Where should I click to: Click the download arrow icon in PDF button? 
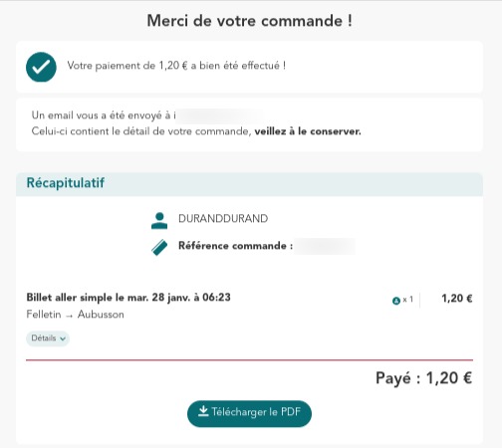[x=203, y=411]
